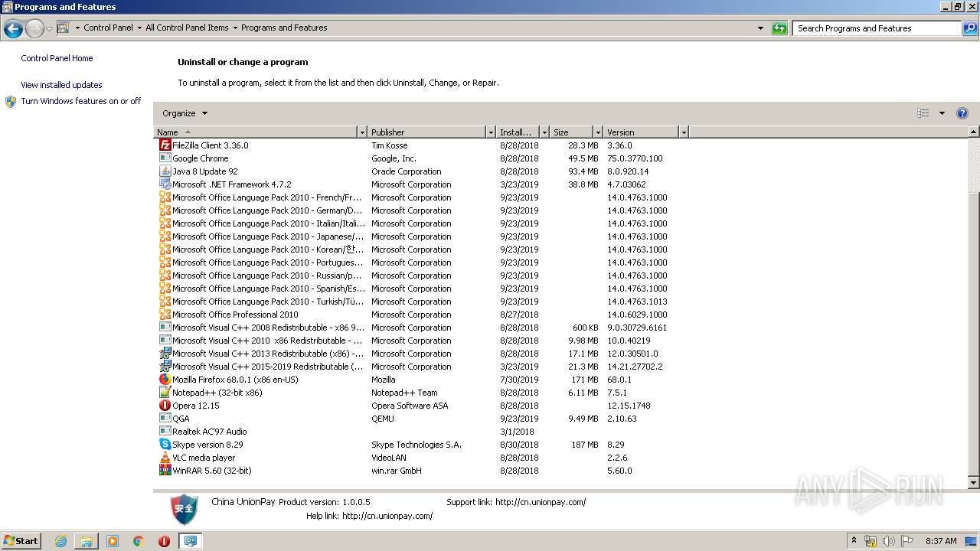Click the Notepad++ (32-bit x86) icon

click(165, 392)
